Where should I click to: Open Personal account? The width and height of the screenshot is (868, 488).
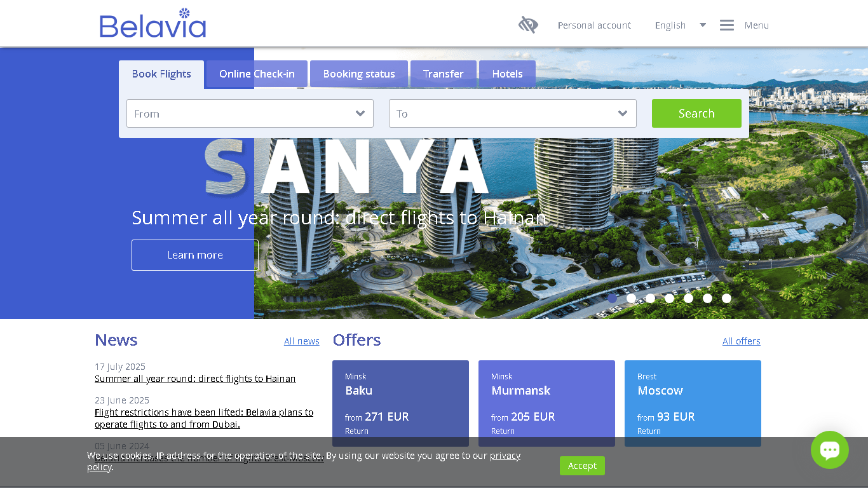[594, 25]
